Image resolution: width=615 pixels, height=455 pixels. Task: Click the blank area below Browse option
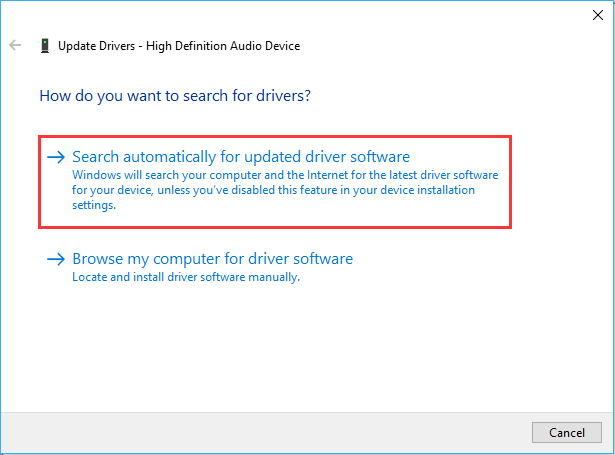300,350
